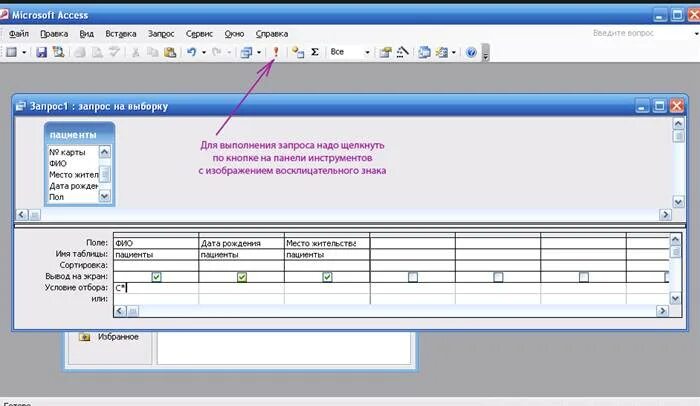Check Вывод на экран box in sixth column
Image resolution: width=700 pixels, height=406 pixels.
tap(583, 277)
